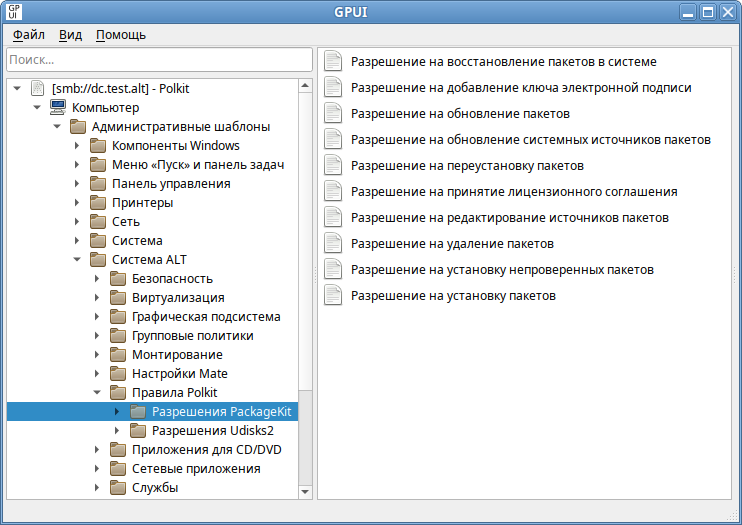The image size is (742, 525).
Task: Click policy icon for Разрешение на обновление пакетов
Action: [333, 114]
